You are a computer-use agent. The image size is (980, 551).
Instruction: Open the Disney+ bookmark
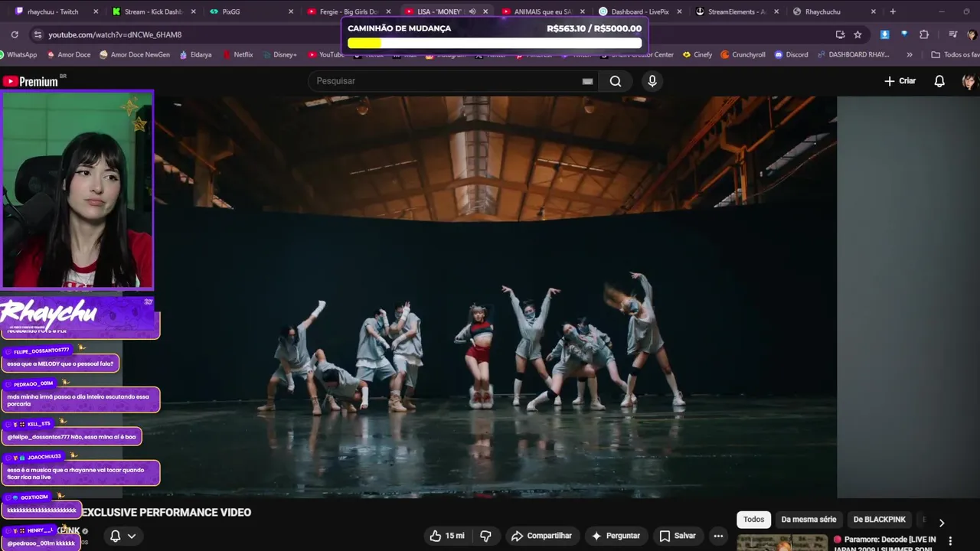pyautogui.click(x=279, y=54)
